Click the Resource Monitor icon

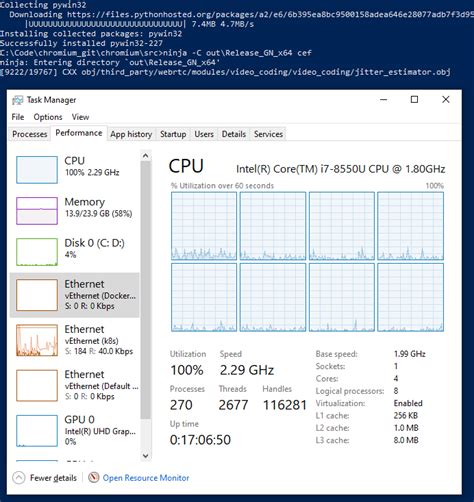point(94,478)
